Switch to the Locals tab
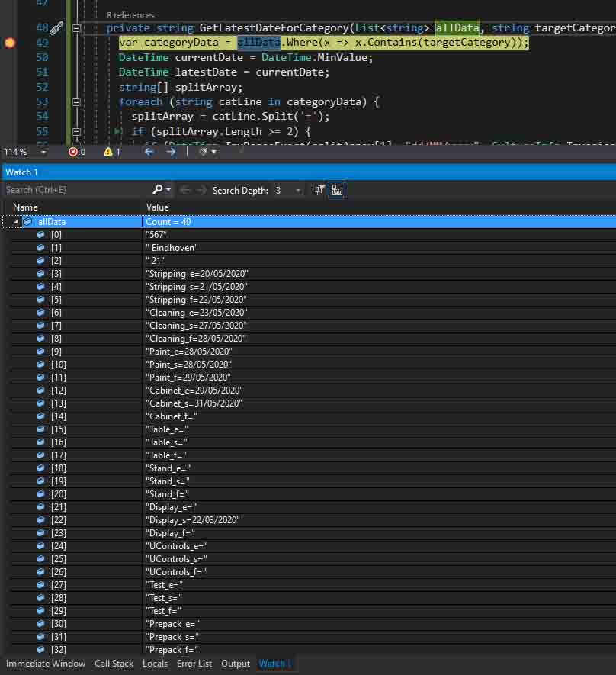This screenshot has height=675, width=616. pos(155,664)
